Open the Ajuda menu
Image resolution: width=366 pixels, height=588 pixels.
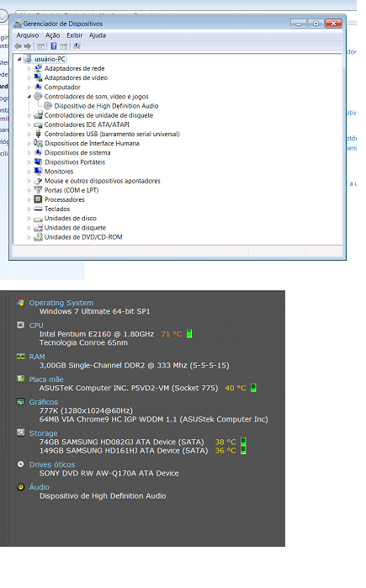point(97,35)
